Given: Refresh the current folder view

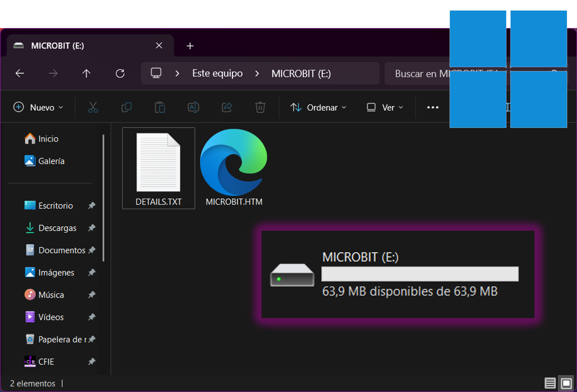Looking at the screenshot, I should [x=120, y=73].
